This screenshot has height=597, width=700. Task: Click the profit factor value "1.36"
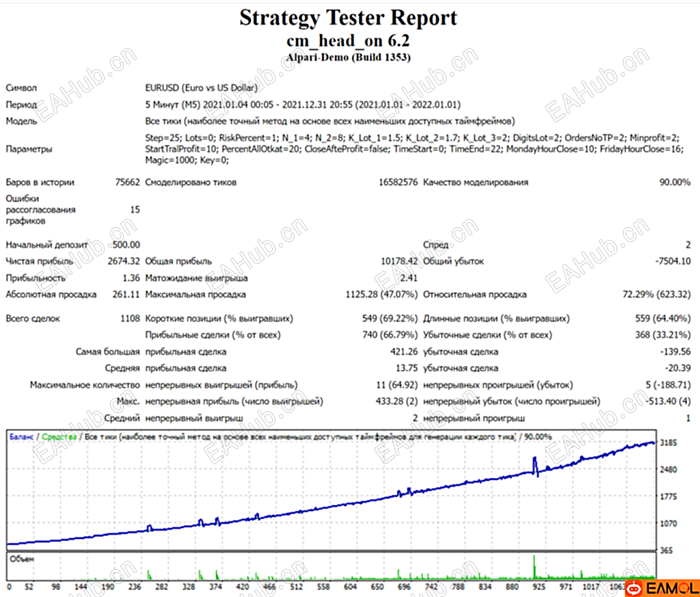coord(131,278)
